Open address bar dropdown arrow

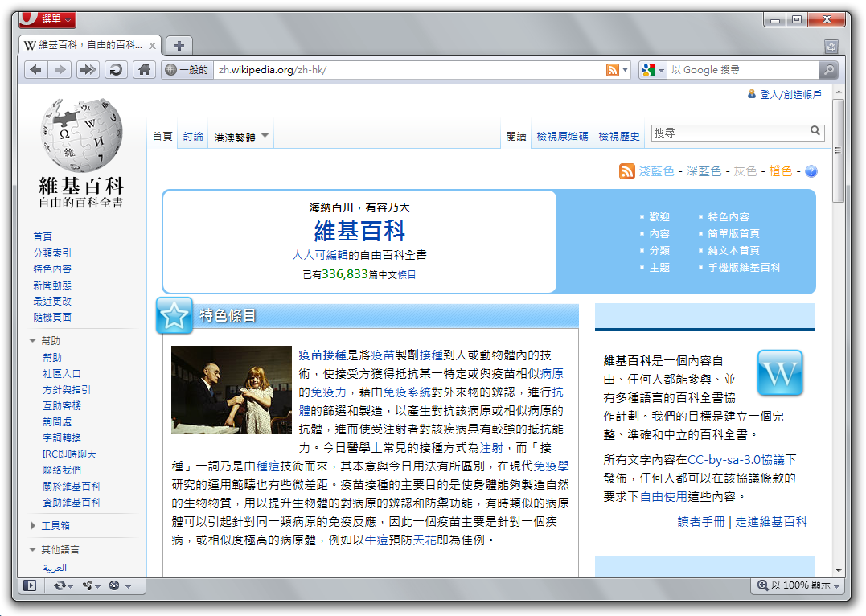626,70
